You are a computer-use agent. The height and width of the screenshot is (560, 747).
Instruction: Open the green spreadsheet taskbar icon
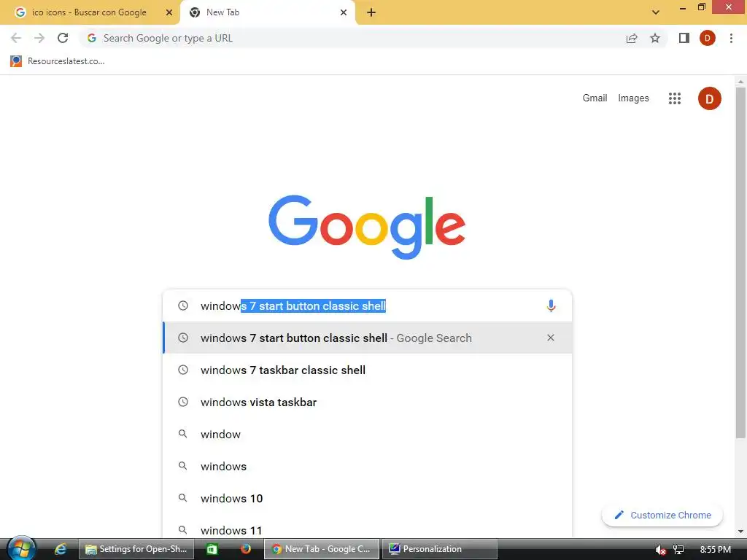(212, 549)
